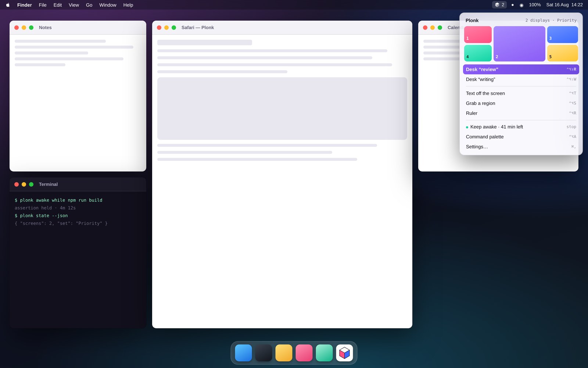This screenshot has height=368, width=588.
Task: Open the Command palette entry
Action: pyautogui.click(x=521, y=137)
